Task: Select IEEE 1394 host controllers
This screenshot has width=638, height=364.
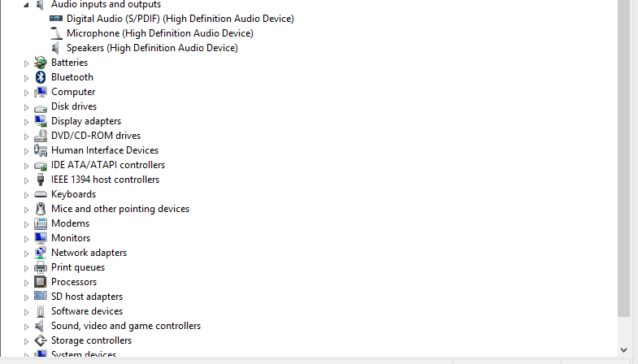Action: 105,180
